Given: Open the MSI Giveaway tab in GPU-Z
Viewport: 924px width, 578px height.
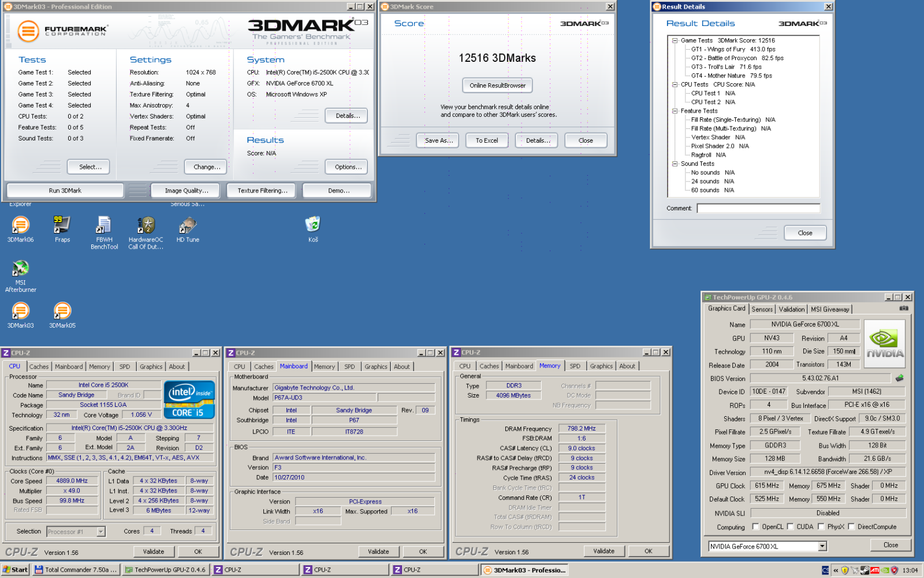Looking at the screenshot, I should point(830,309).
